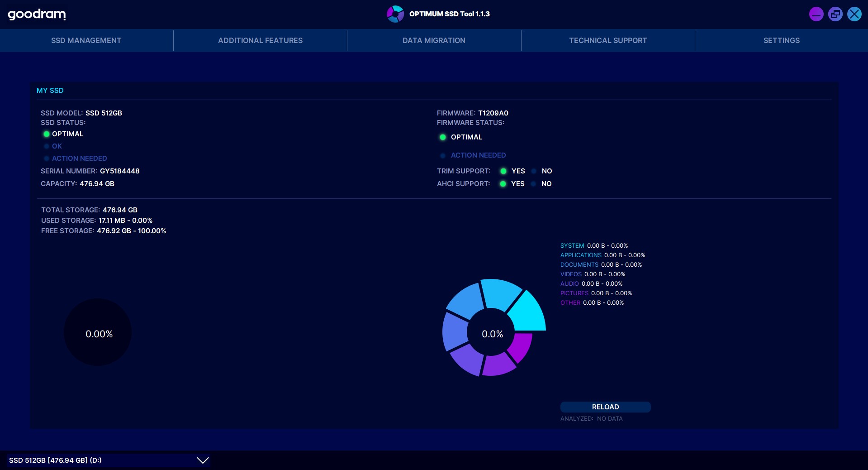Click the AUDIO 0.00 B legend entry
The width and height of the screenshot is (868, 470).
pos(591,284)
